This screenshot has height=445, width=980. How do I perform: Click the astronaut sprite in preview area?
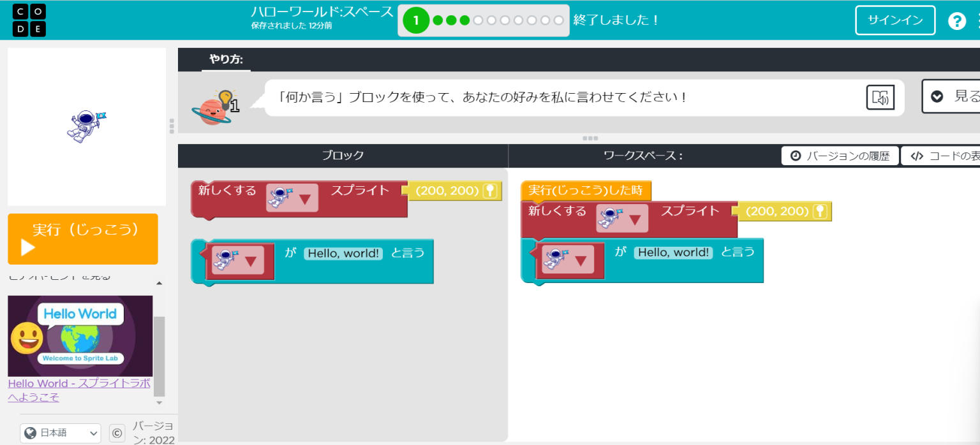click(x=86, y=125)
